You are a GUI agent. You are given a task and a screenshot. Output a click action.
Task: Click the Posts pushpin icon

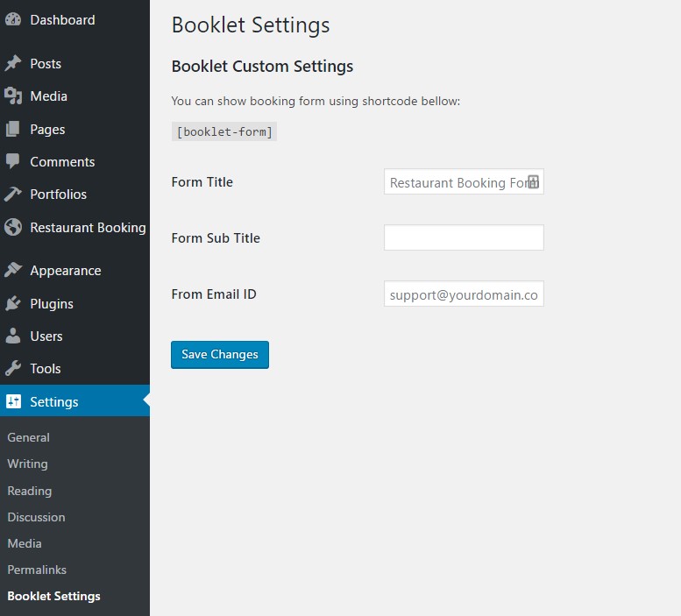pos(13,64)
